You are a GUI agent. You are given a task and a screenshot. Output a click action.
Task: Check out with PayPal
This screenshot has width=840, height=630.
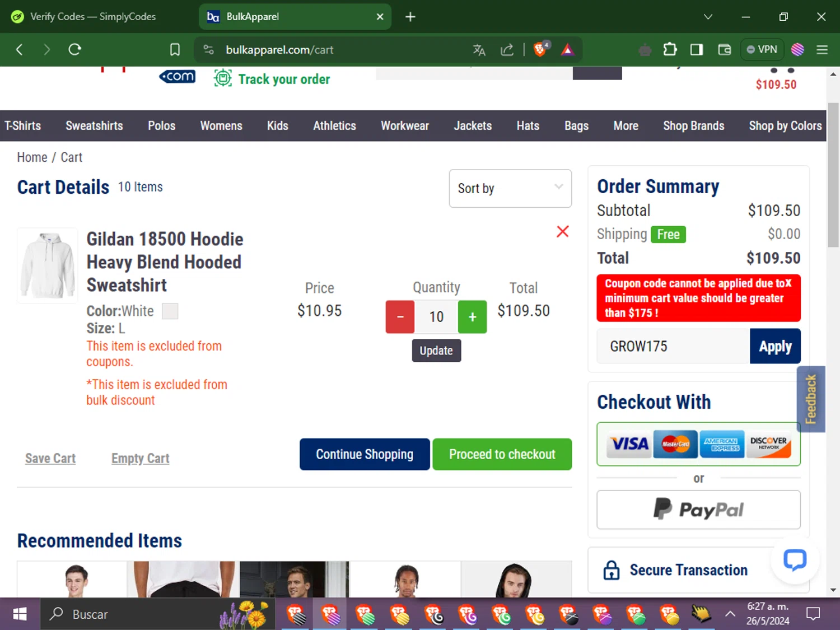698,510
